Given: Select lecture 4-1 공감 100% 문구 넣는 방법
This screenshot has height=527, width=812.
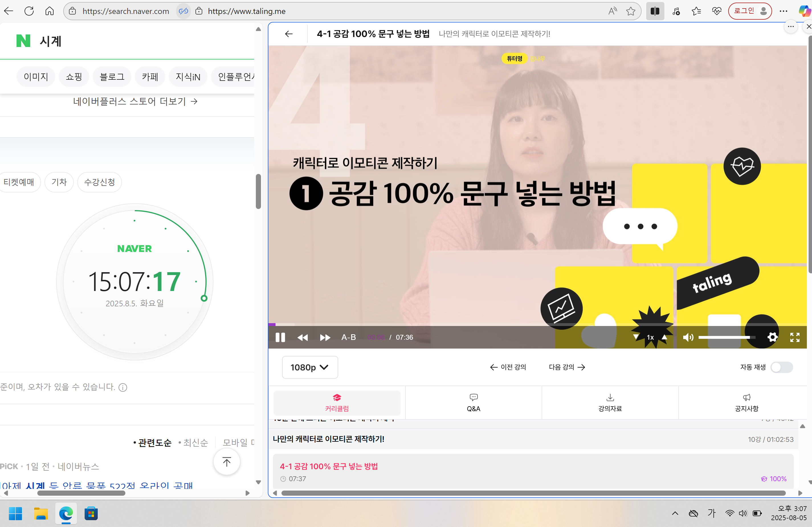Looking at the screenshot, I should pos(329,466).
